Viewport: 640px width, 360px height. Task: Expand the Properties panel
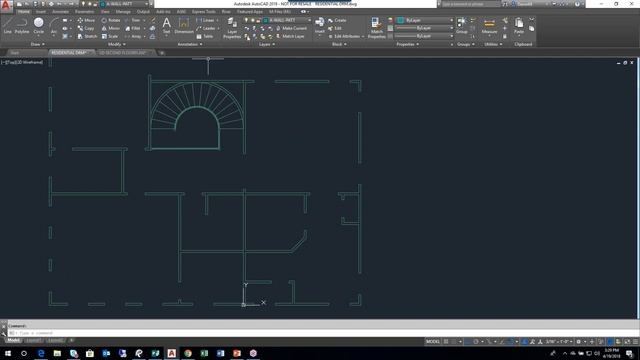[408, 44]
